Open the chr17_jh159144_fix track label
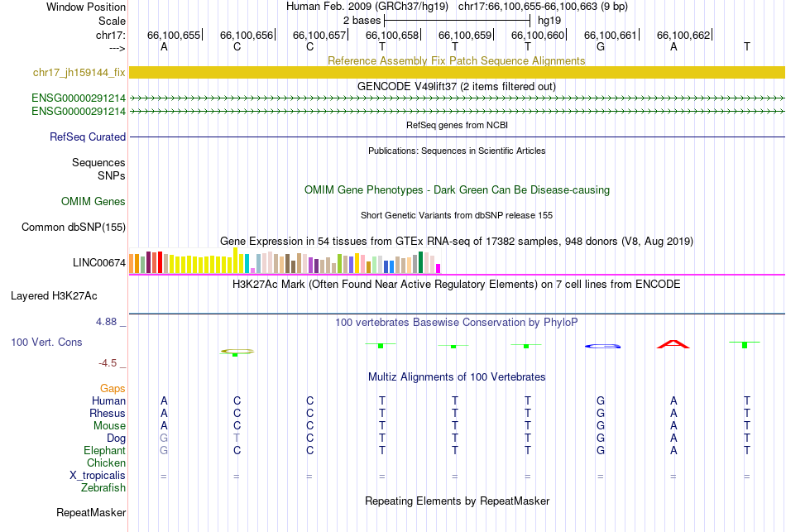Image resolution: width=786 pixels, height=532 pixels. pyautogui.click(x=79, y=73)
